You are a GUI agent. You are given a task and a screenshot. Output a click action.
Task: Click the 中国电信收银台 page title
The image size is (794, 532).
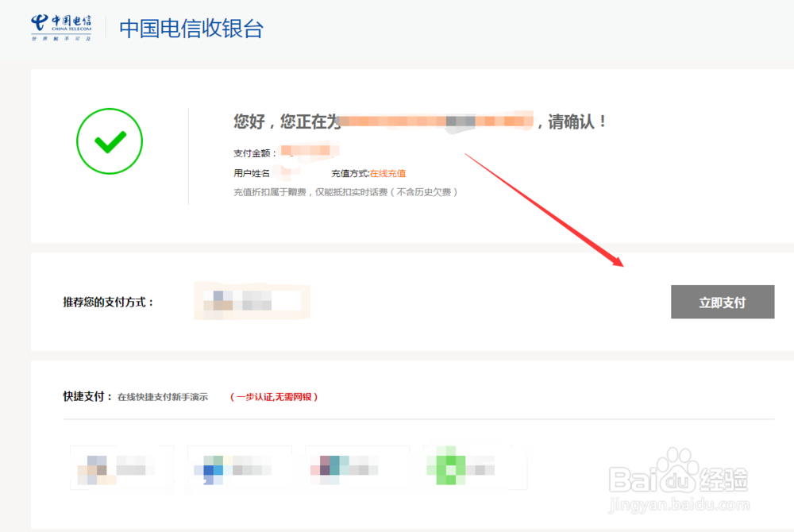pos(191,29)
